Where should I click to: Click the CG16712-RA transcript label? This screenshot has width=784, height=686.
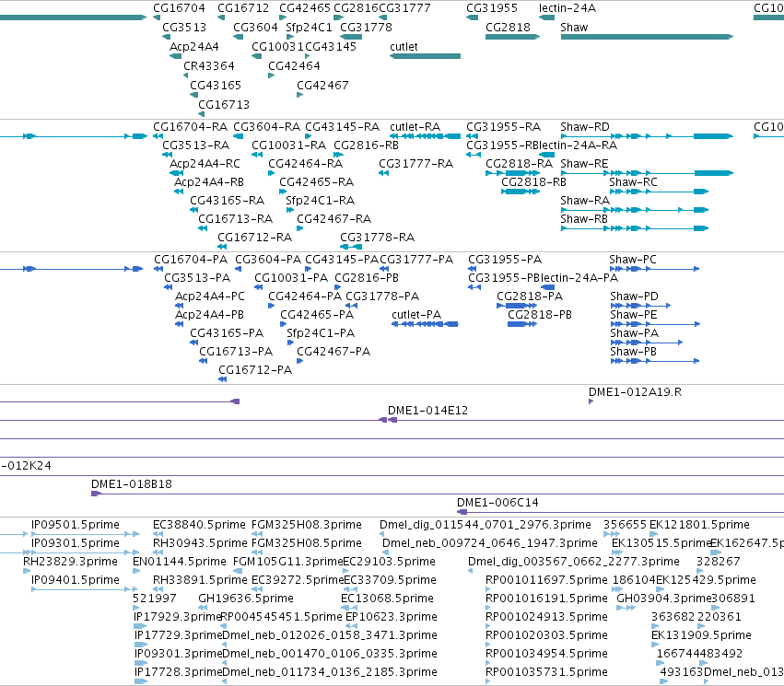coord(255,238)
